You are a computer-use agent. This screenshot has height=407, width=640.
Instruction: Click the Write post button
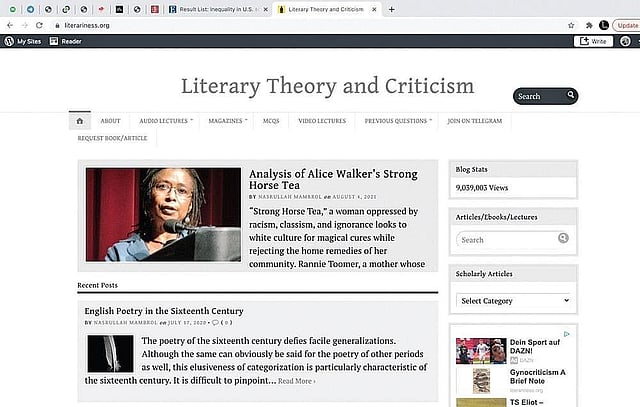[593, 41]
